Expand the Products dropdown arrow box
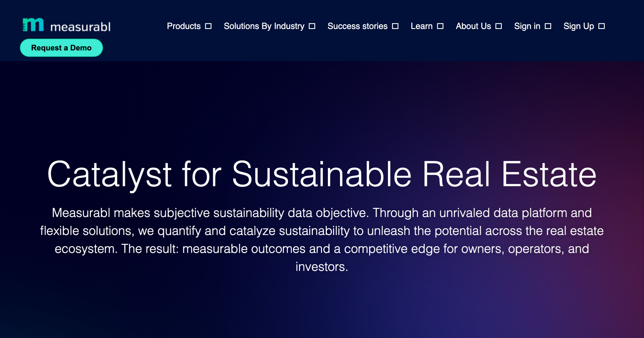 coord(208,26)
